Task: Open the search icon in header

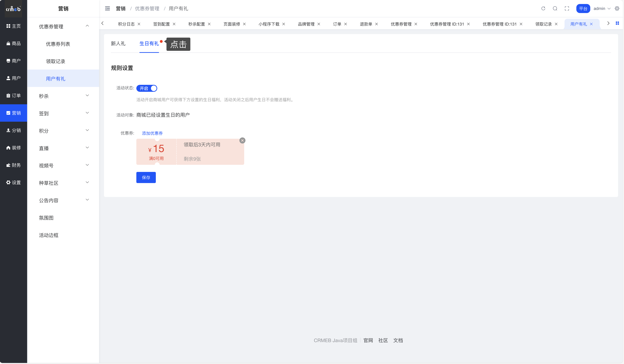Action: tap(555, 8)
